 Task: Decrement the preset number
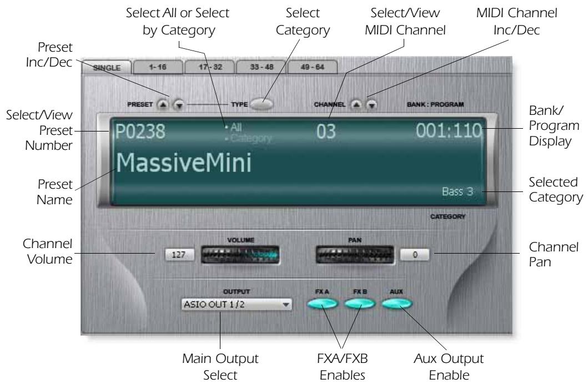[x=178, y=104]
